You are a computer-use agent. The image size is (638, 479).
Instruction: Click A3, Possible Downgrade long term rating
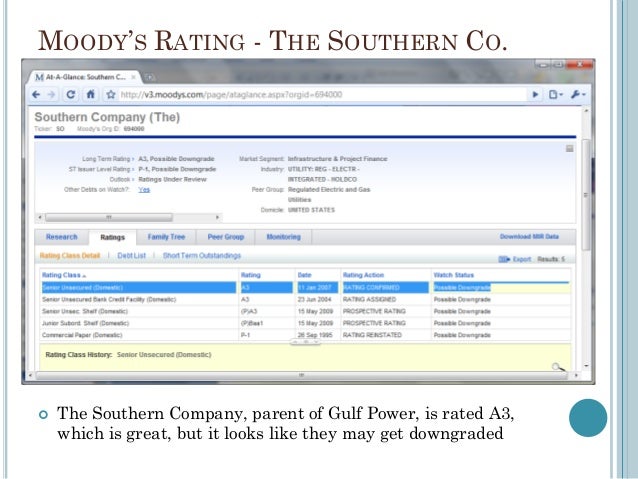(x=176, y=159)
